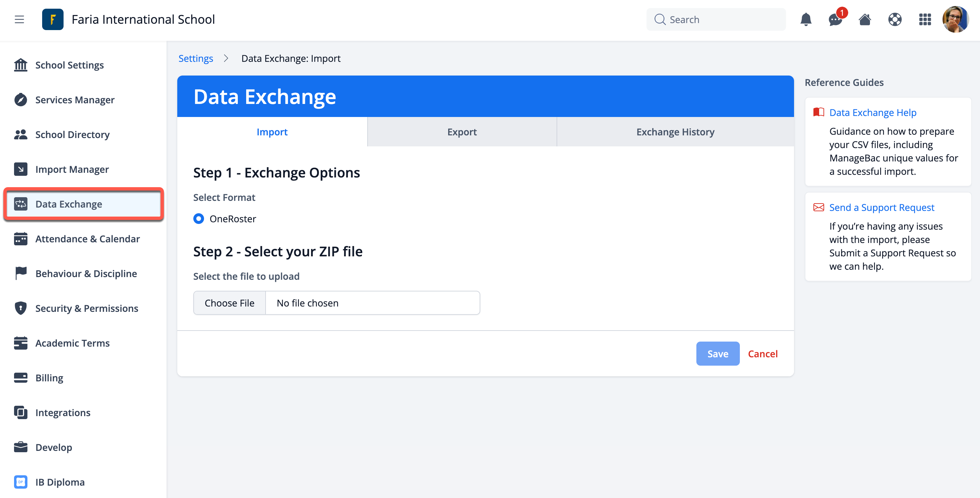Open the user profile avatar
This screenshot has height=498, width=980.
955,19
